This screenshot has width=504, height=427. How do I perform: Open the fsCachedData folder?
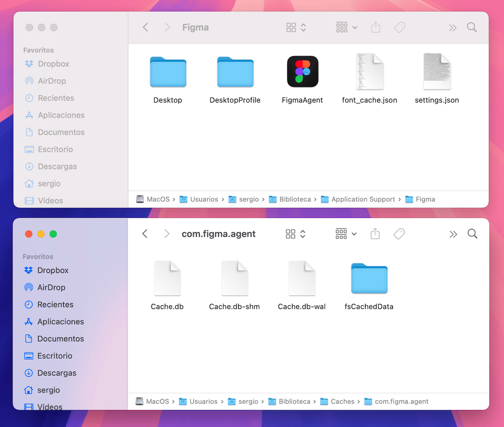tap(369, 279)
